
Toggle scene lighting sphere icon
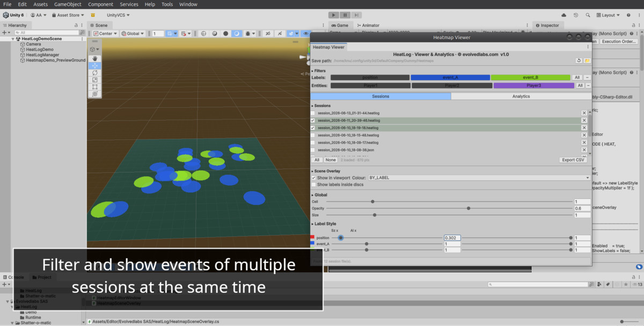(215, 33)
